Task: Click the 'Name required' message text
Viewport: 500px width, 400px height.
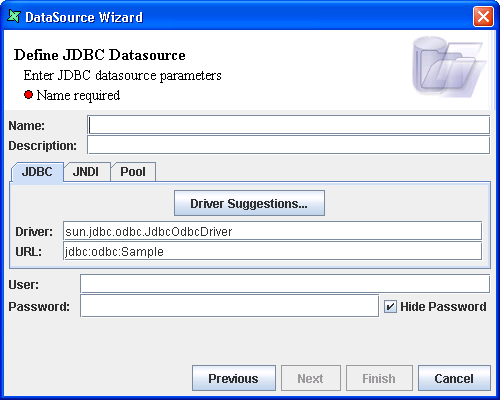Action: pyautogui.click(x=78, y=95)
